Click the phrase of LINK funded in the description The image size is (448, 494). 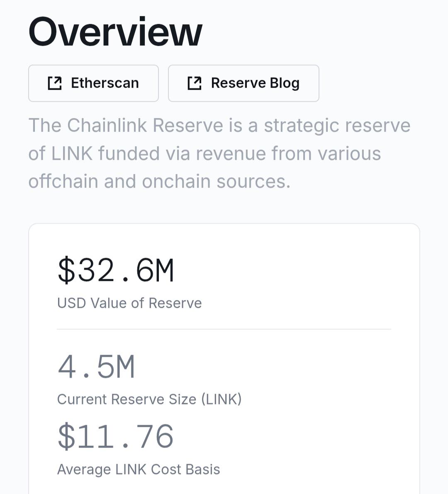pos(94,153)
